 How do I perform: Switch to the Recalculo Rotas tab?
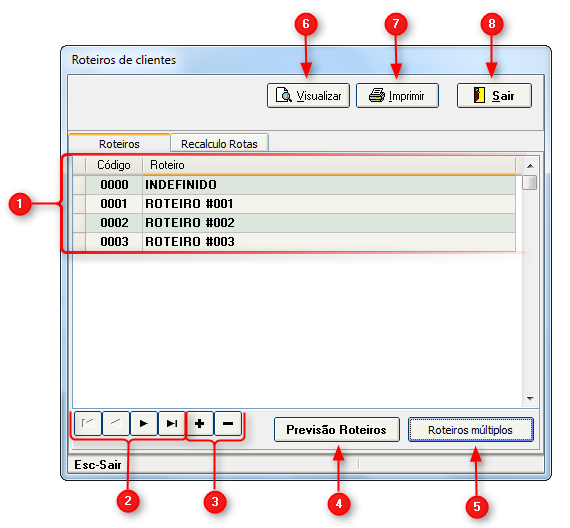pos(219,144)
